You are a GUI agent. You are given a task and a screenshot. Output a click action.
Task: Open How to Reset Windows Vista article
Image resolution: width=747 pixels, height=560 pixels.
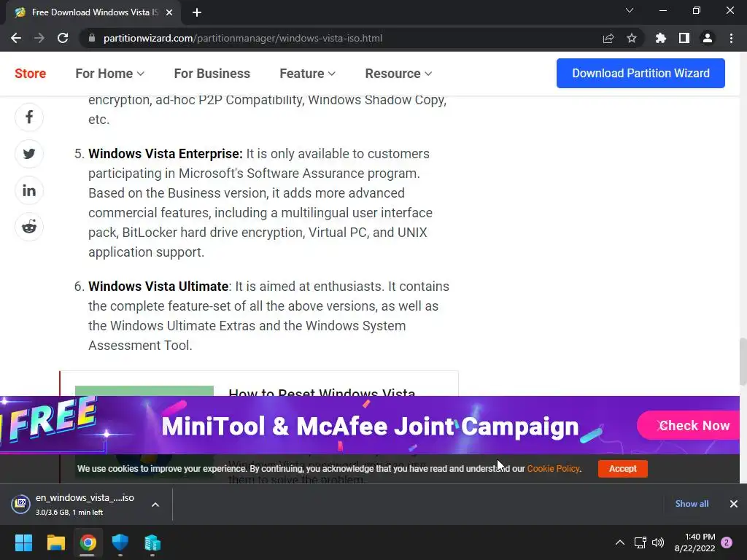(322, 393)
